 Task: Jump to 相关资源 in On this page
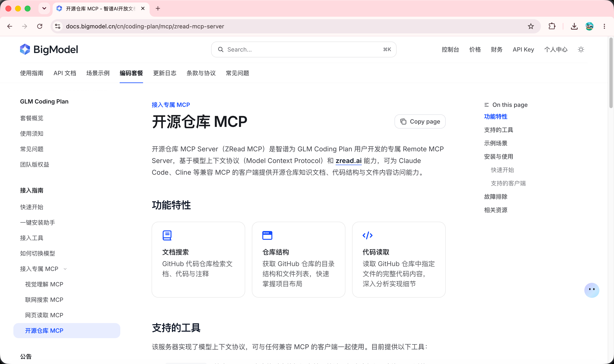click(x=495, y=210)
